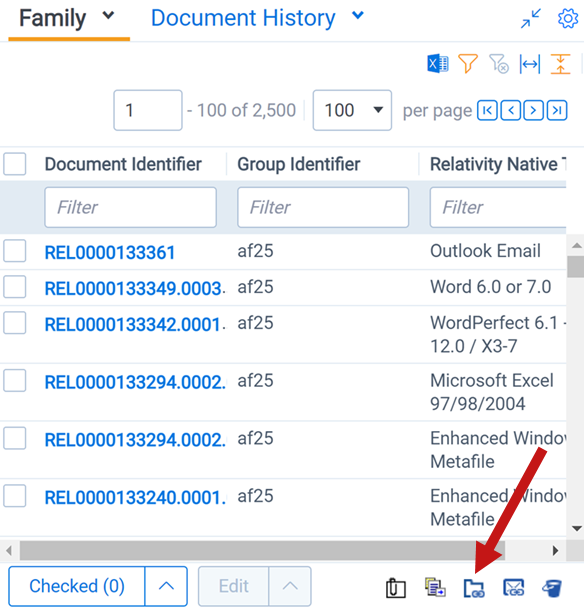
Task: Expand the Edit options arrow
Action: click(290, 586)
